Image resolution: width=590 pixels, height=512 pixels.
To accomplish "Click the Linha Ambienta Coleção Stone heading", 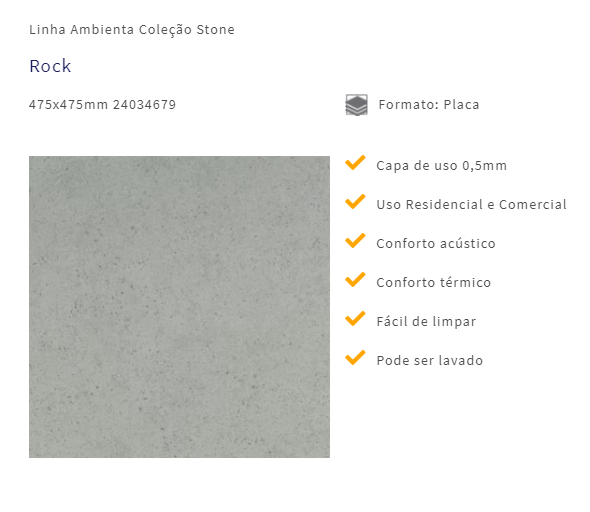I will pyautogui.click(x=132, y=30).
